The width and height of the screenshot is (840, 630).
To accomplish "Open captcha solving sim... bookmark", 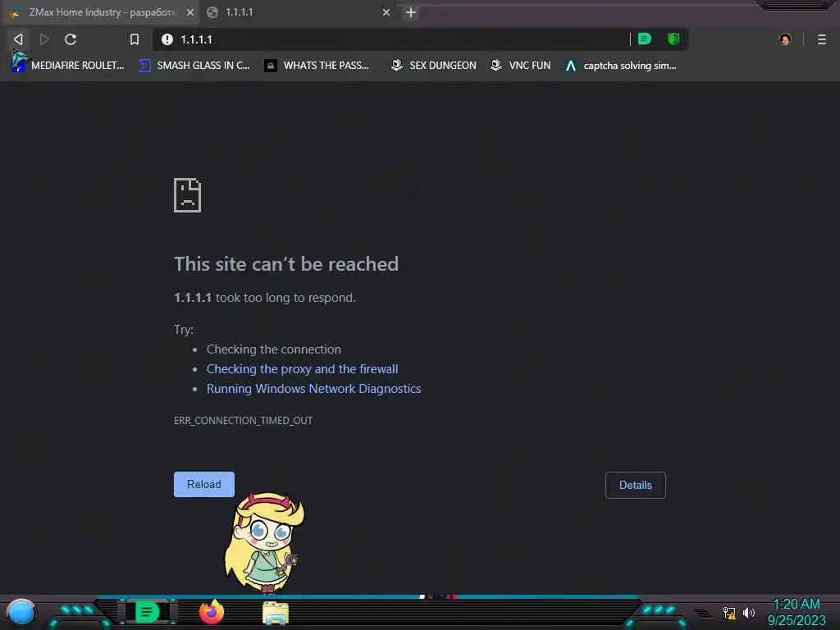I will click(620, 66).
